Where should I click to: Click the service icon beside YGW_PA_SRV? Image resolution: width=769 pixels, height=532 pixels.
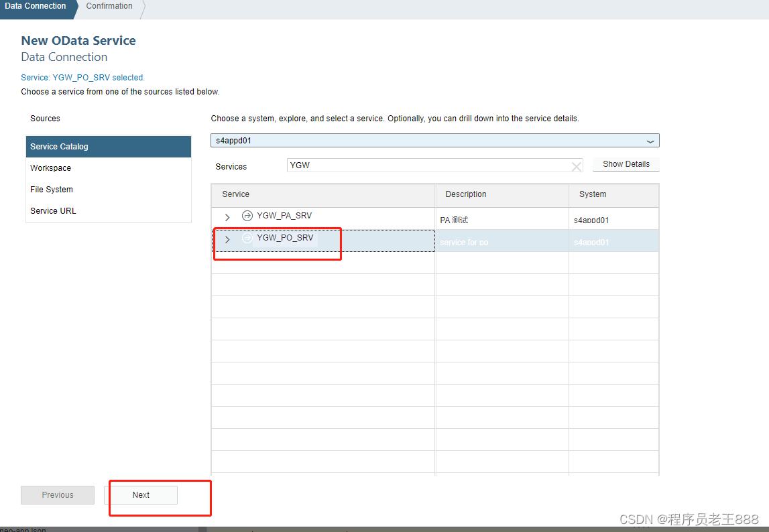[247, 216]
